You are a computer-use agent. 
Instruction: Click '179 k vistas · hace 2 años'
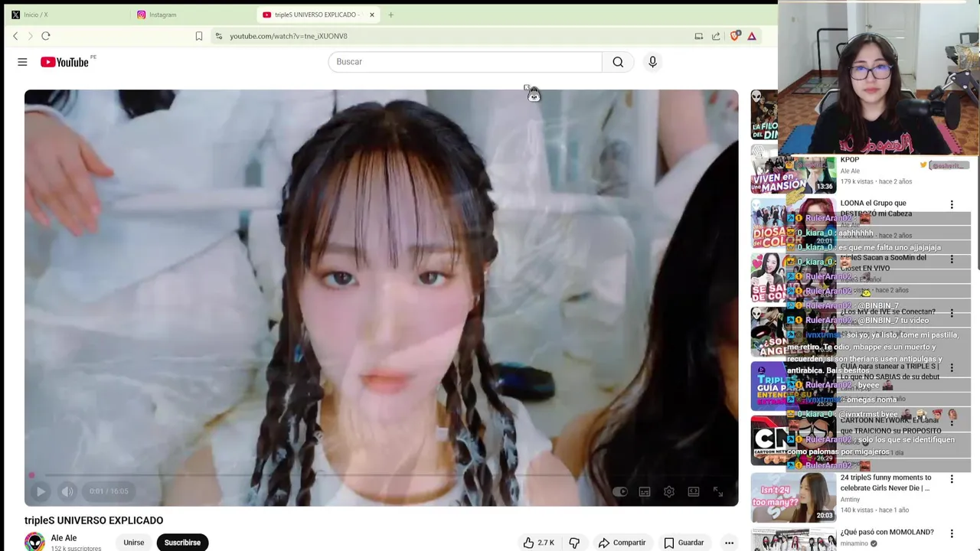[876, 182]
